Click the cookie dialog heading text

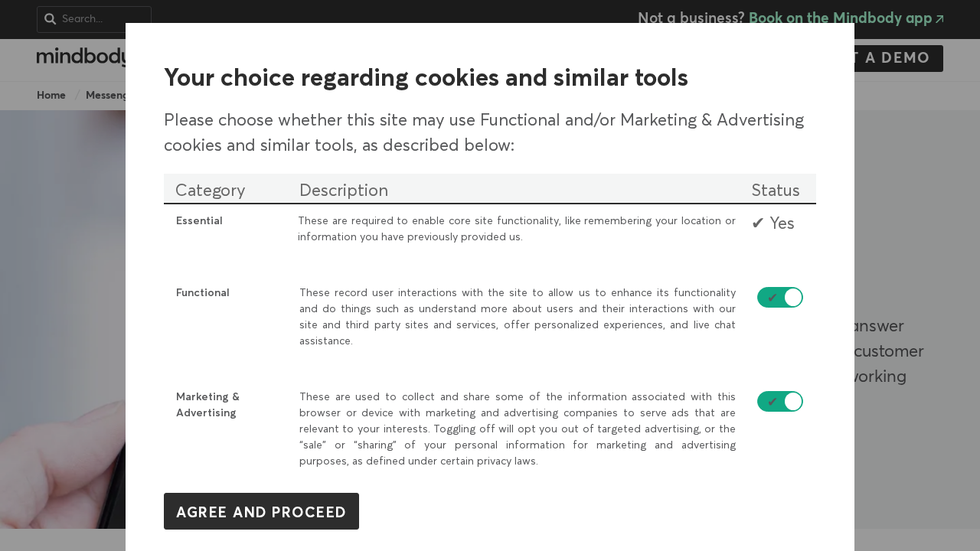(x=426, y=78)
